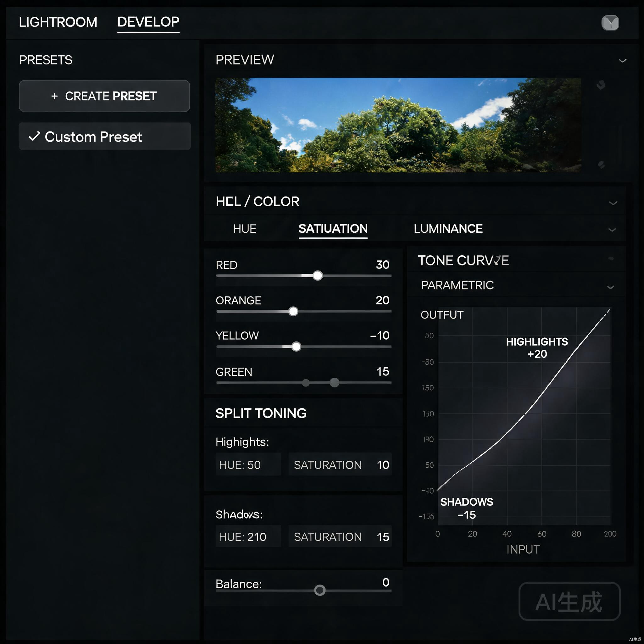Switch to the Luminance tab
The image size is (644, 644).
pos(448,229)
